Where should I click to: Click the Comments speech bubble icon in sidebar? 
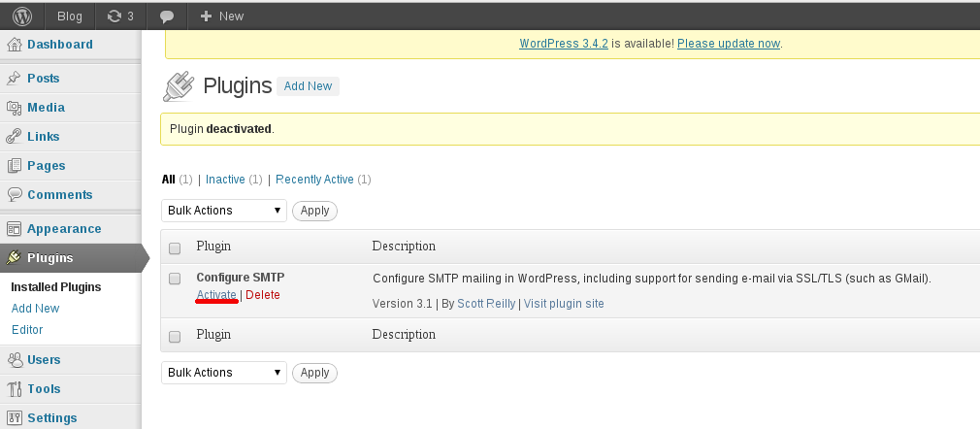click(x=14, y=194)
